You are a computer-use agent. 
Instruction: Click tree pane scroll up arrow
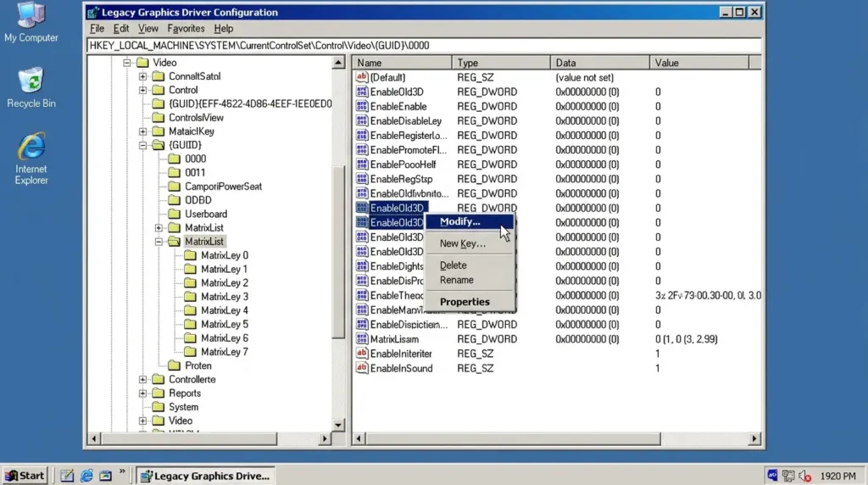[338, 63]
